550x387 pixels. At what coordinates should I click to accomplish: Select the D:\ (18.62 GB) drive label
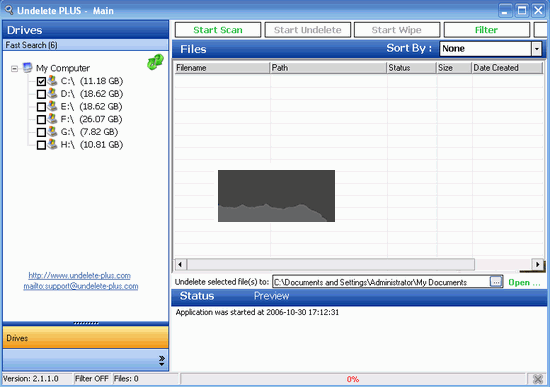click(92, 94)
